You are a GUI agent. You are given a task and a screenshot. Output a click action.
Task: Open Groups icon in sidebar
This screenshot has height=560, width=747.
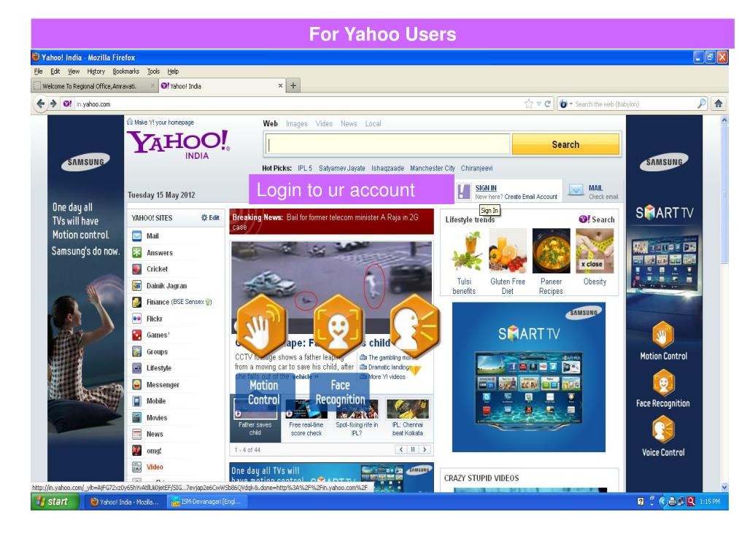136,351
